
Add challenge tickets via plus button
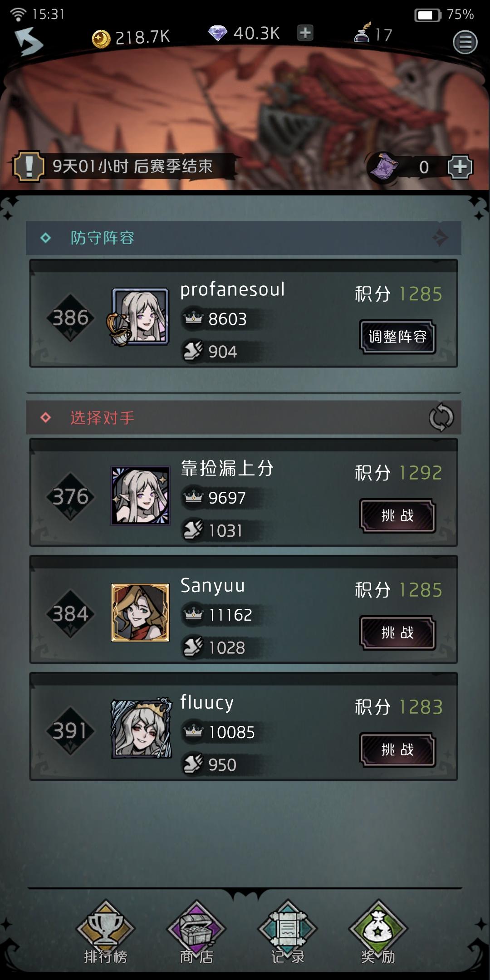pos(460,167)
